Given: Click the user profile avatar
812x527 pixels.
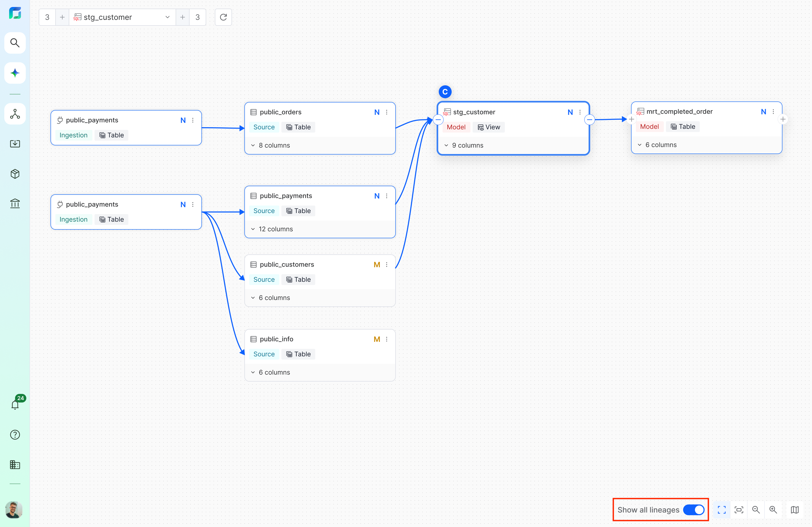Looking at the screenshot, I should click(x=14, y=510).
